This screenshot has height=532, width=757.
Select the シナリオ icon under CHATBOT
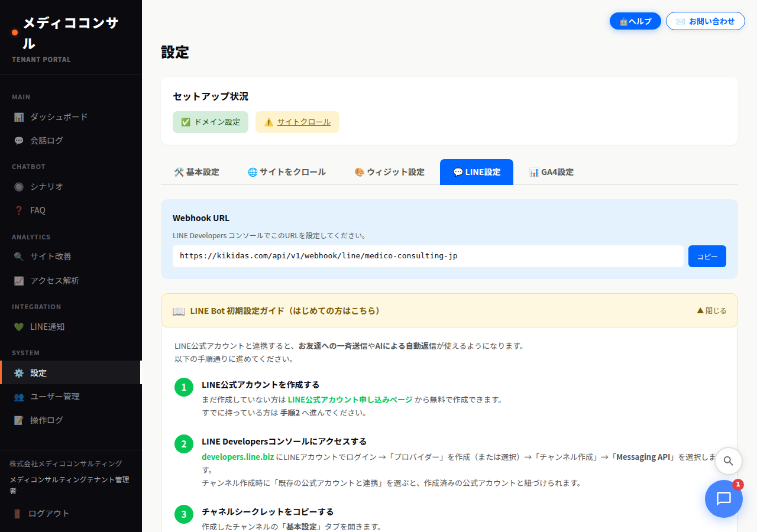click(20, 186)
